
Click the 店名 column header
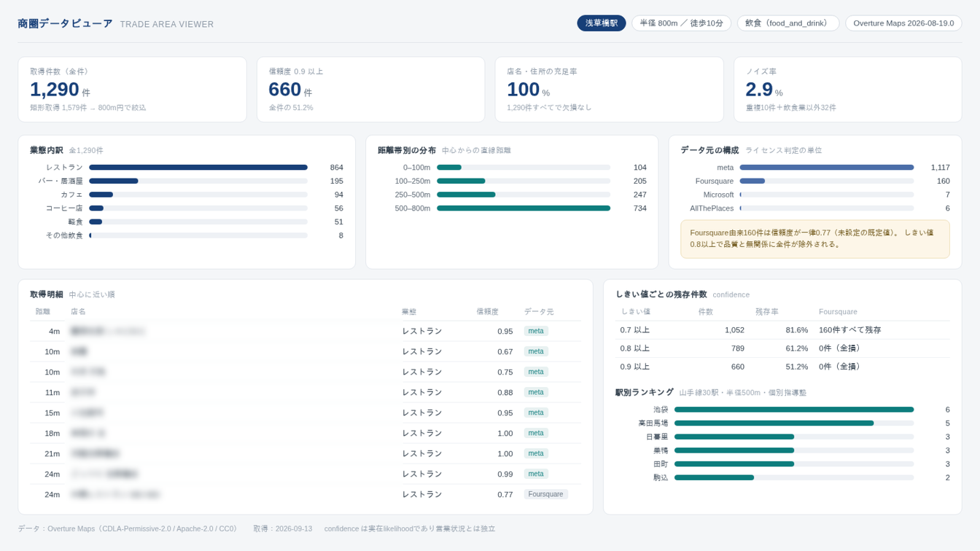pyautogui.click(x=78, y=311)
